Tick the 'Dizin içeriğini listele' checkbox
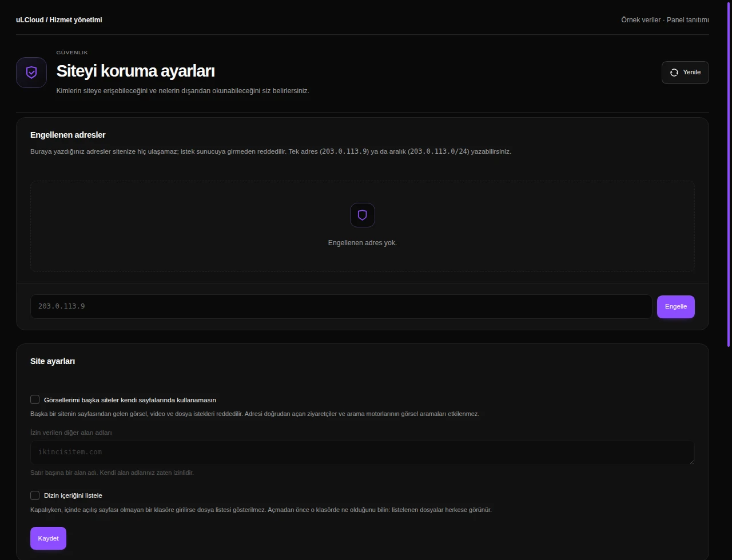Image resolution: width=732 pixels, height=560 pixels. [x=35, y=495]
